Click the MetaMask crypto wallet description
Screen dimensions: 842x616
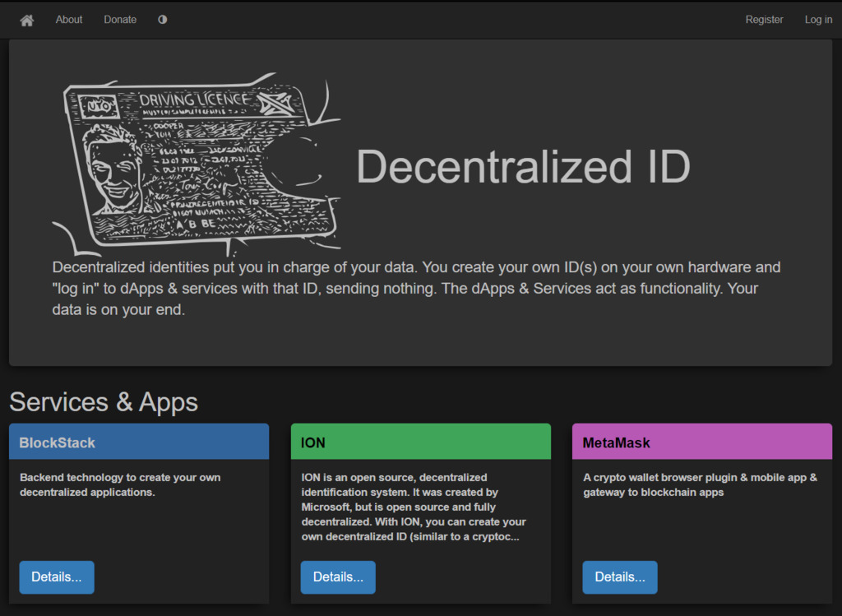pos(700,484)
